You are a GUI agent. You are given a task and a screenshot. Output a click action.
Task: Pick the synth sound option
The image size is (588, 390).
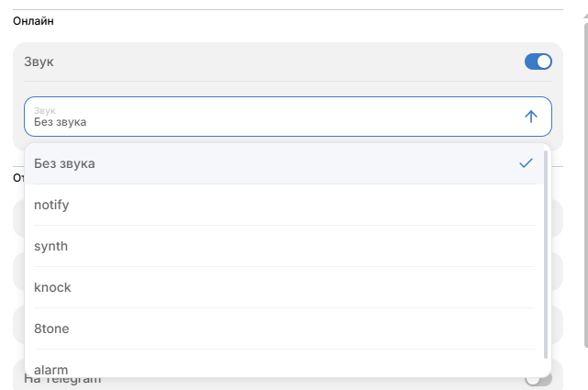pyautogui.click(x=283, y=246)
